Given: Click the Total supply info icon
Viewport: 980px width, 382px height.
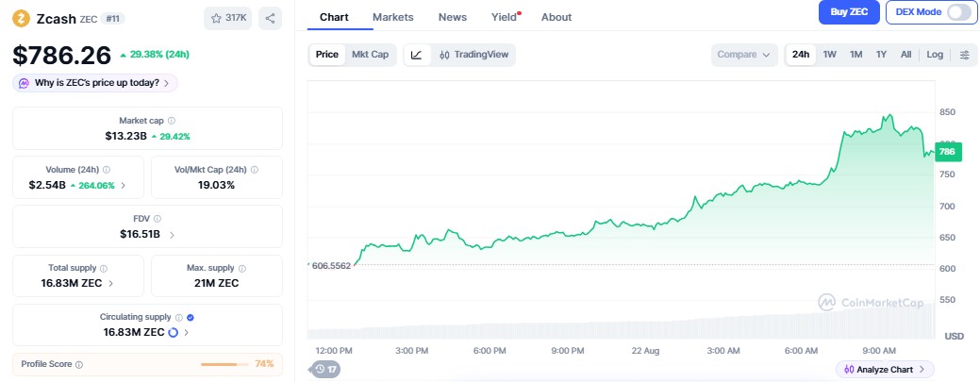Looking at the screenshot, I should click(104, 268).
